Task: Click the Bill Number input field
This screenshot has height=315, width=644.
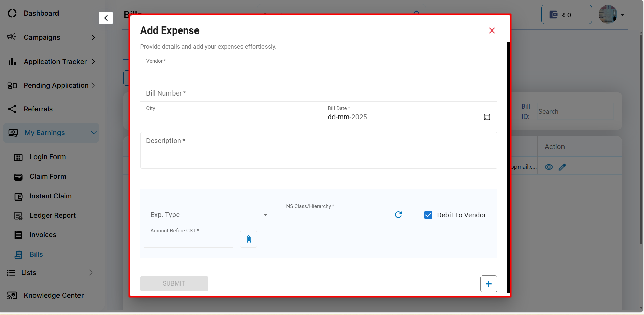Action: click(x=318, y=93)
